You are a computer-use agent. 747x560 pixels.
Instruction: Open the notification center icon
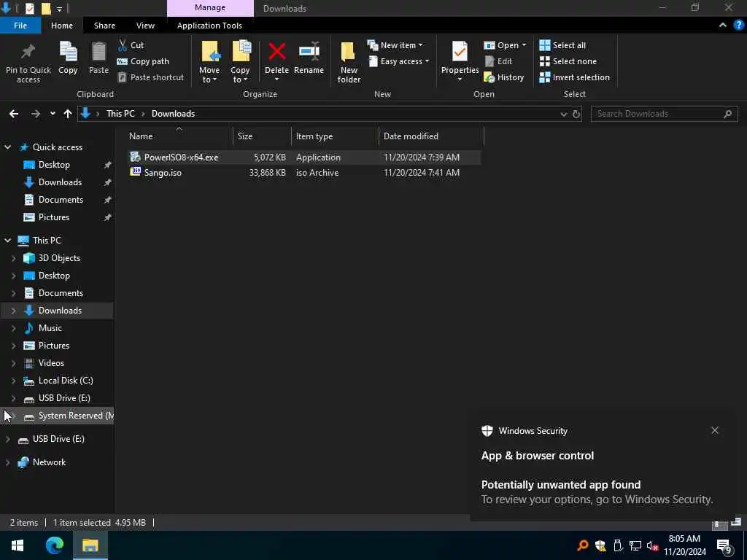click(x=724, y=545)
